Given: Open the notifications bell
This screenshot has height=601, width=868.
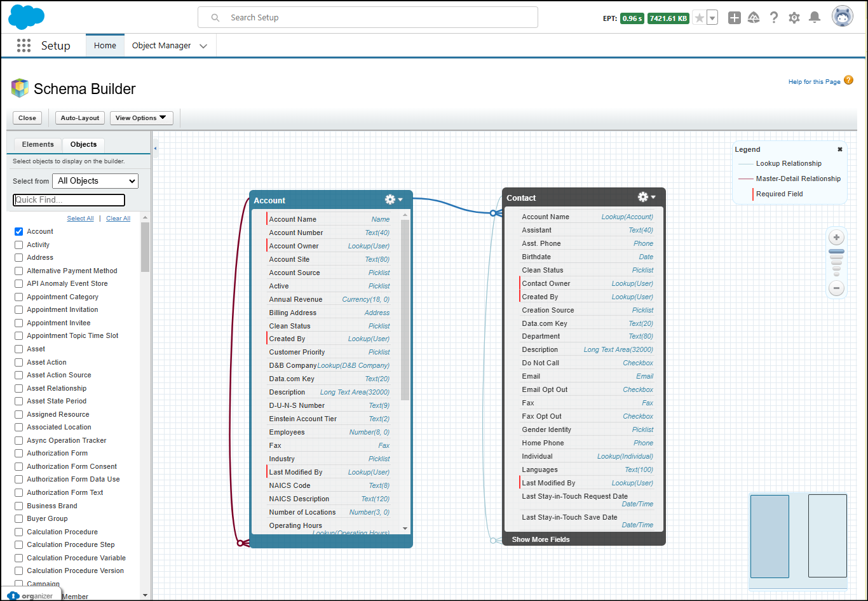Looking at the screenshot, I should tap(815, 18).
